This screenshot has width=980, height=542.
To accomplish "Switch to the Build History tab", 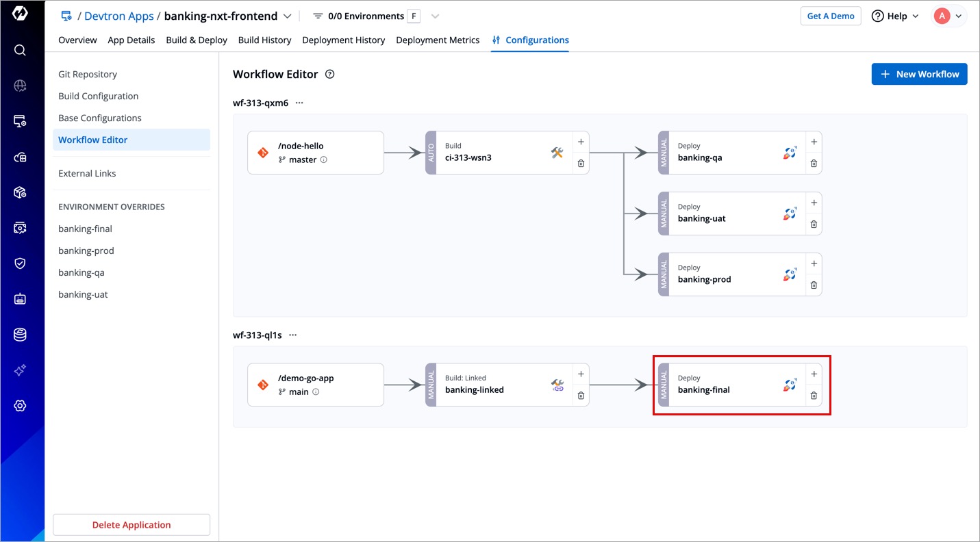I will point(264,40).
